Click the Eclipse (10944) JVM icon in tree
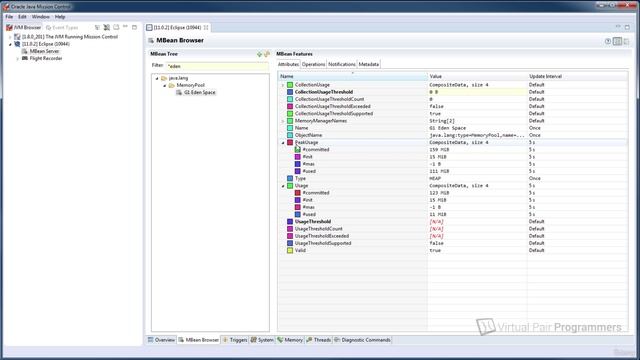640x360 pixels. coord(17,44)
